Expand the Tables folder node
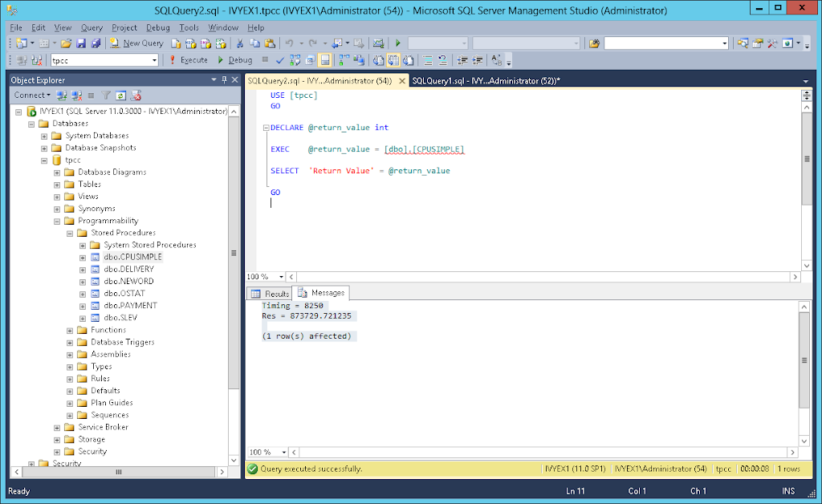 tap(57, 185)
